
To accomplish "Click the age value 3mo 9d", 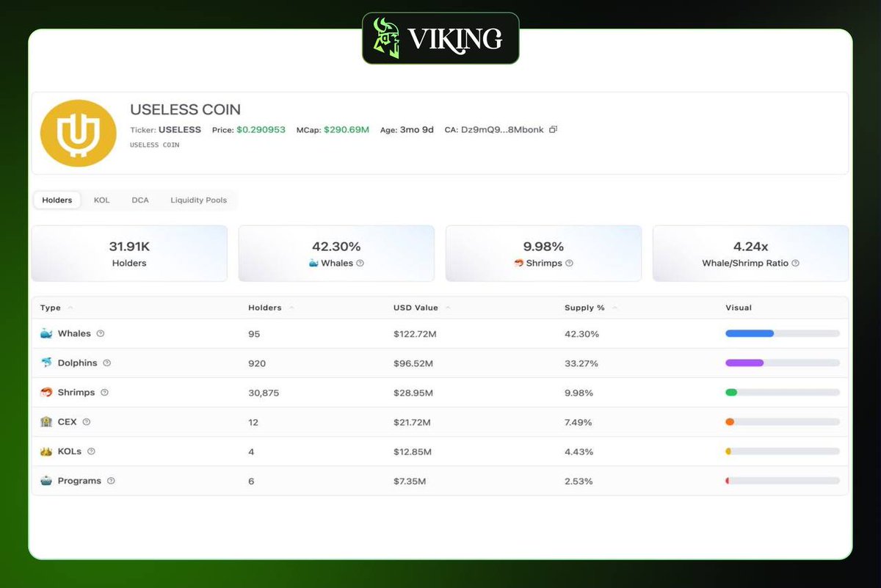I will click(417, 129).
